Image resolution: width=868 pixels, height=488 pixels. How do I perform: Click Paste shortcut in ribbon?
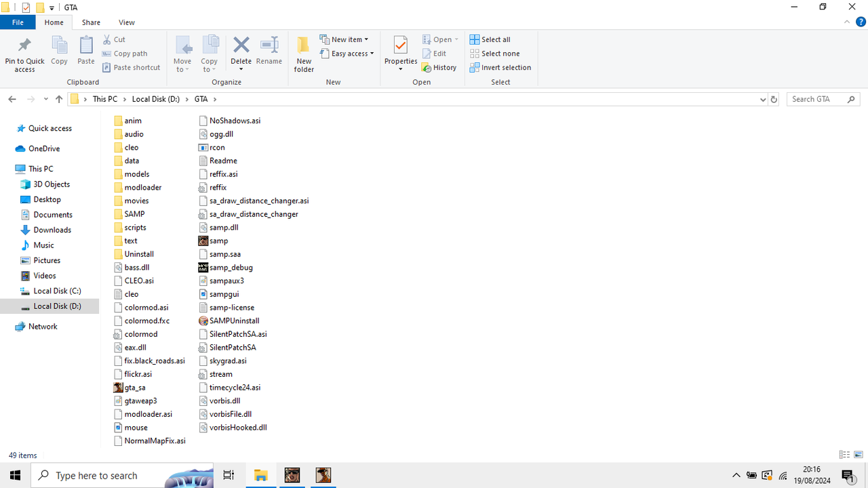pos(132,68)
